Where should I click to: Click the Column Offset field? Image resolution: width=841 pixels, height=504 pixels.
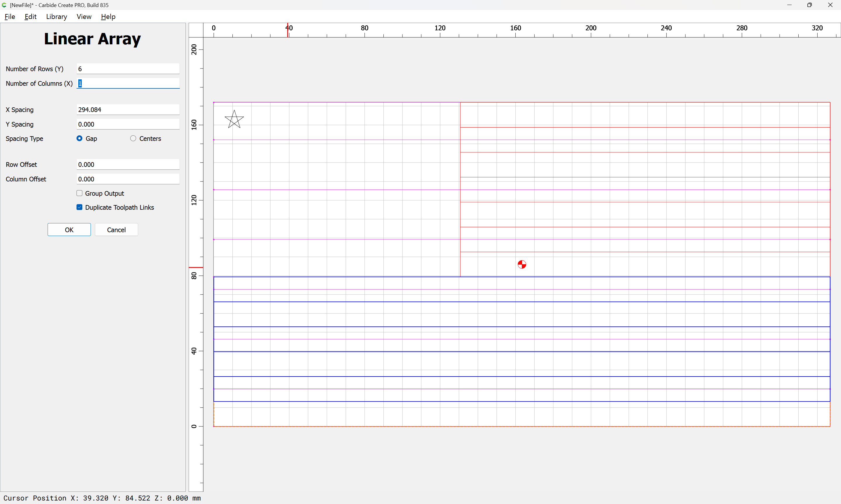[128, 179]
